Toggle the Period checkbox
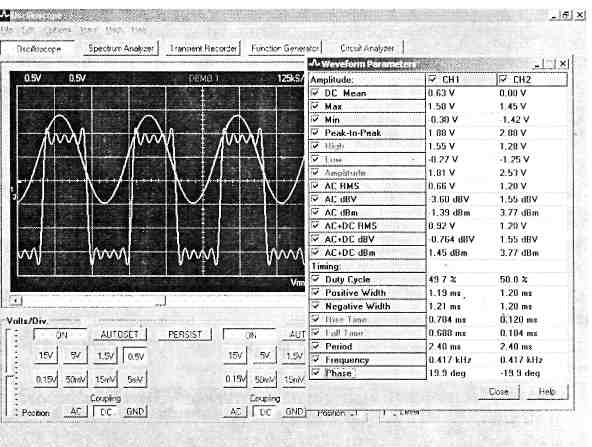Image resolution: width=592 pixels, height=447 pixels. pos(316,346)
